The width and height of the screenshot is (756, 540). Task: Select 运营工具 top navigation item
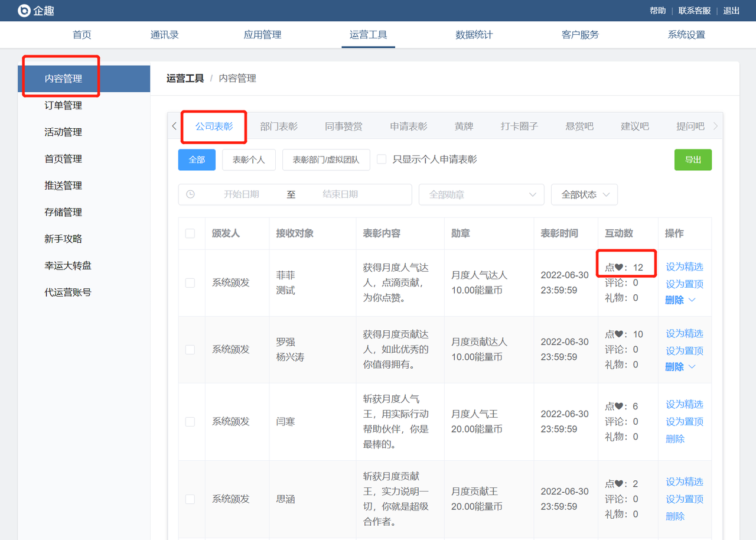click(x=369, y=35)
